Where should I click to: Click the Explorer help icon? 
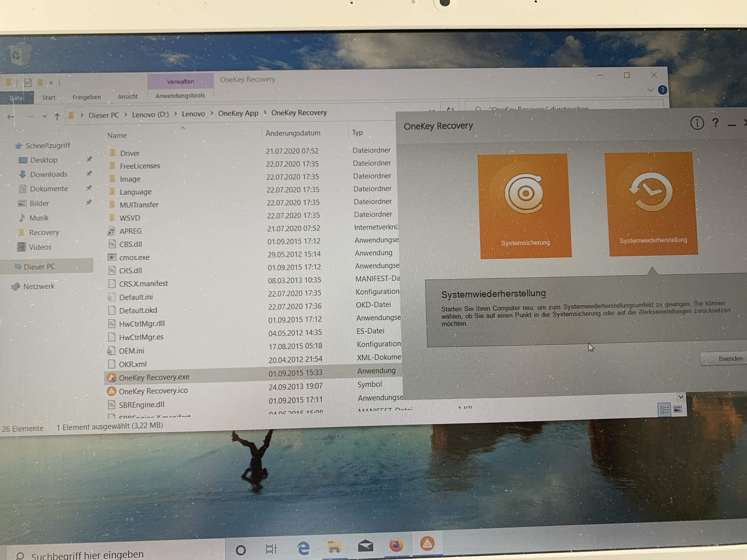(x=662, y=90)
